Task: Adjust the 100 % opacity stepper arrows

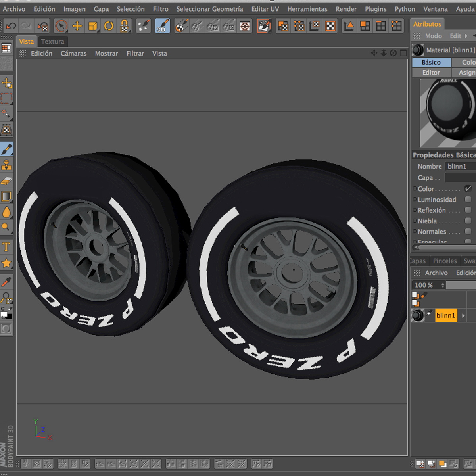Action: [x=443, y=285]
